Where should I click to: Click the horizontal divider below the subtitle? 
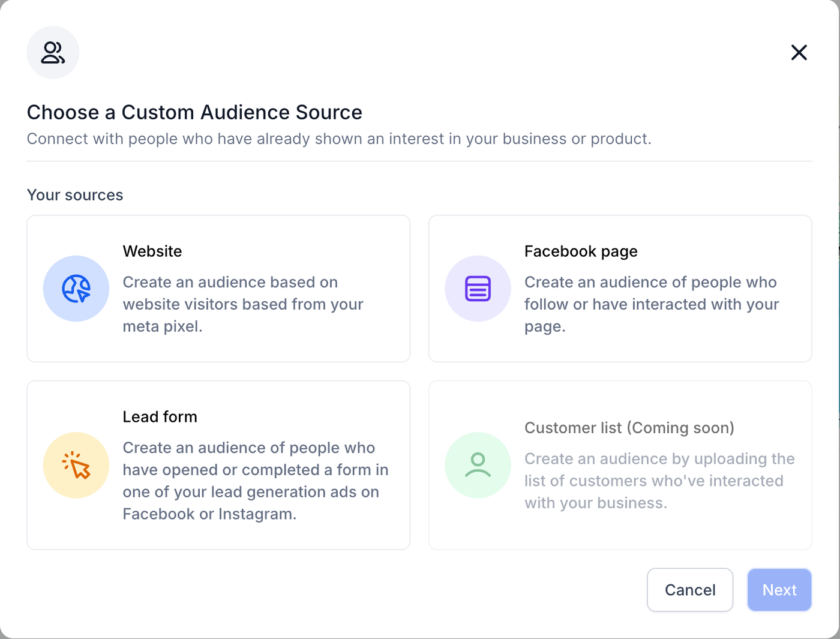(419, 161)
